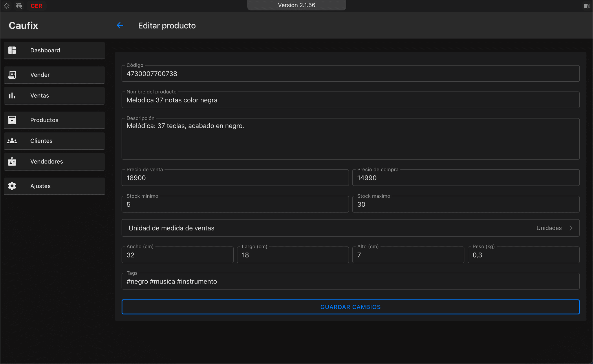Click the Vendedores badge icon
The height and width of the screenshot is (364, 593).
12,162
